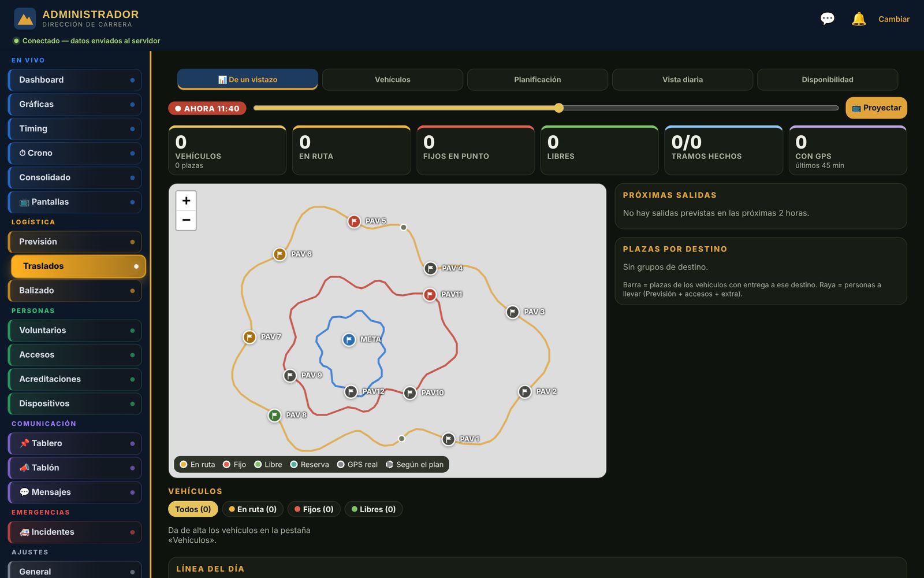Switch to the Disponibilidad tab

828,80
